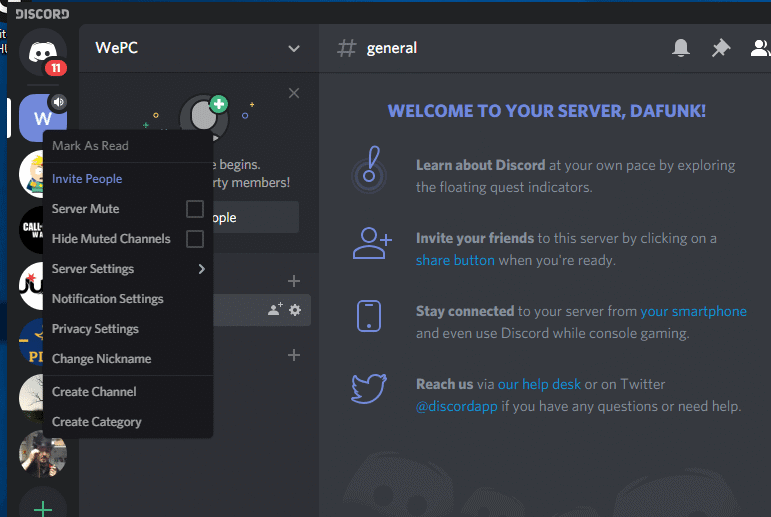771x517 pixels.
Task: Open the your smartphone link
Action: pyautogui.click(x=693, y=311)
